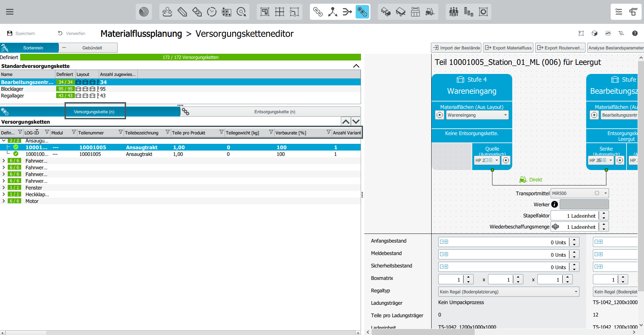
Task: Click the coin stacks toolbar icon
Action: (468, 12)
